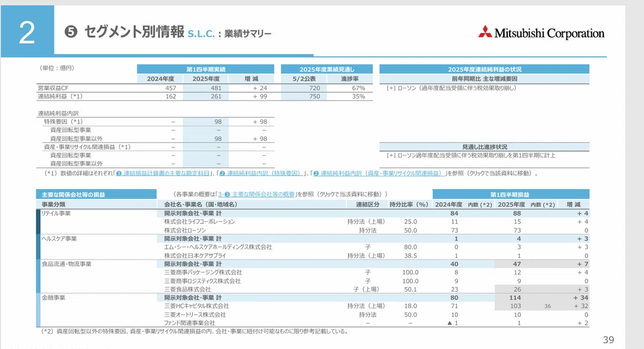Screen dimensions: 644x349
Task: Select value 103 for 三菱HCキャピタル
Action: click(515, 306)
